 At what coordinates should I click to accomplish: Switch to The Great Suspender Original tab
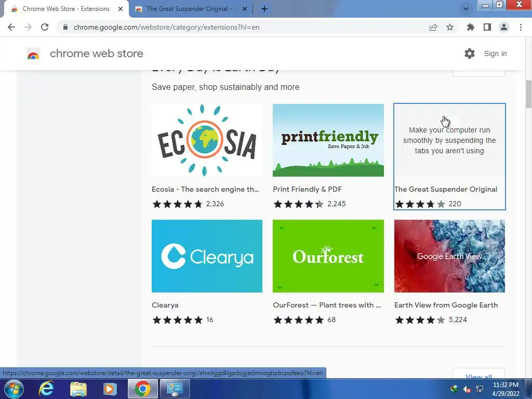pos(191,9)
